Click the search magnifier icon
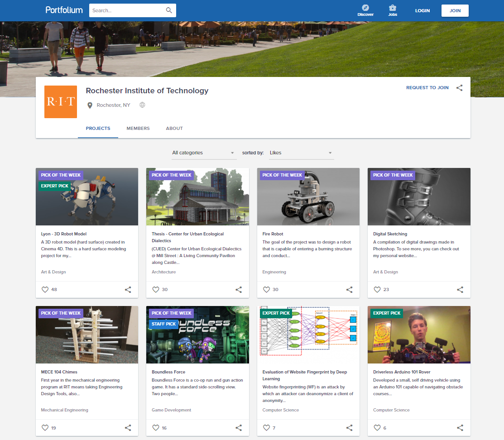504x440 pixels. click(x=169, y=10)
